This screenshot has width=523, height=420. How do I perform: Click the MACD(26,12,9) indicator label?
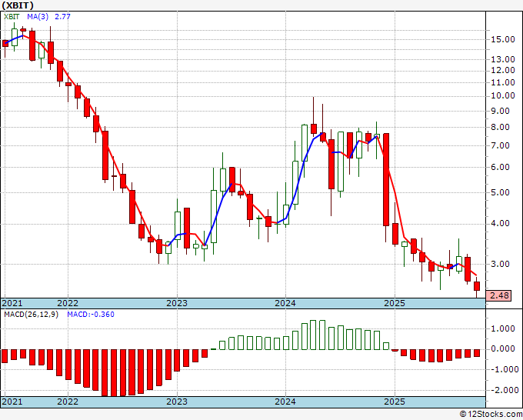point(31,315)
